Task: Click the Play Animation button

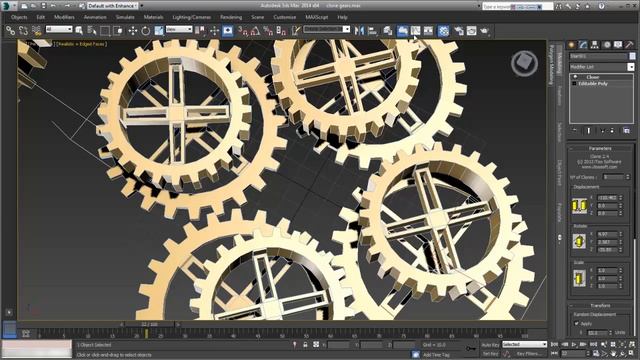Action: tap(575, 345)
